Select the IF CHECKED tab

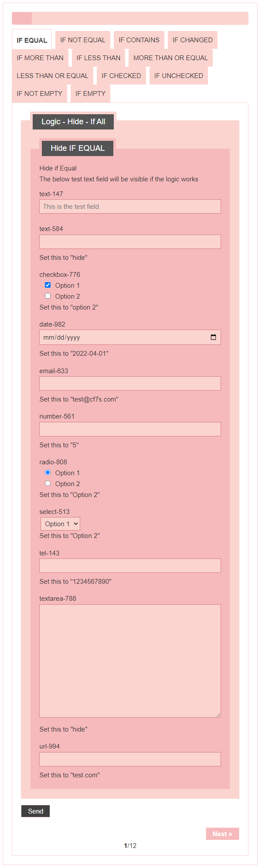121,76
